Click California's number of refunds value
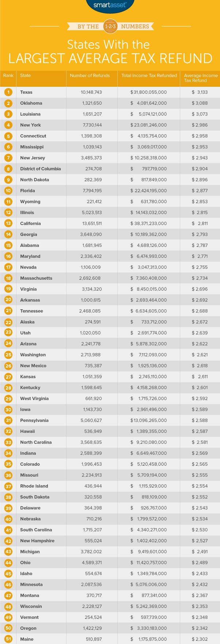 91,224
